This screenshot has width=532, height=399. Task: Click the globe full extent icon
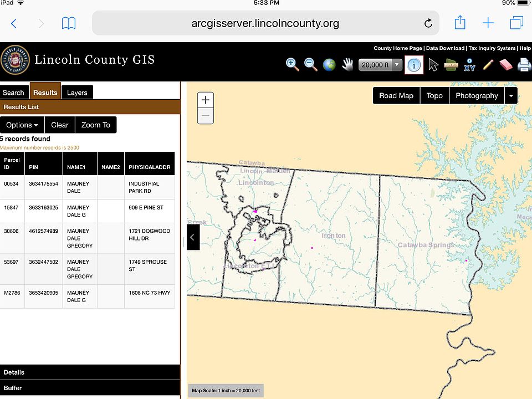[x=329, y=64]
